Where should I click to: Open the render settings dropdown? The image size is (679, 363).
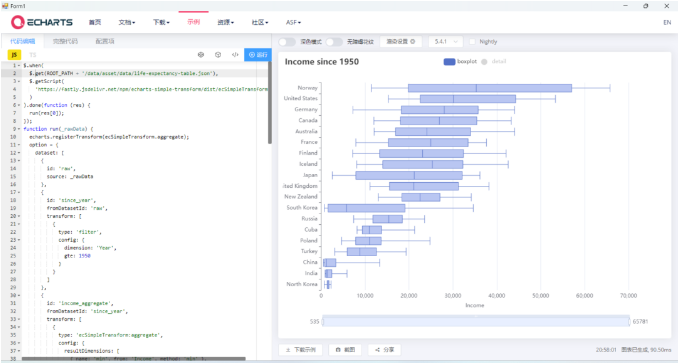(401, 42)
